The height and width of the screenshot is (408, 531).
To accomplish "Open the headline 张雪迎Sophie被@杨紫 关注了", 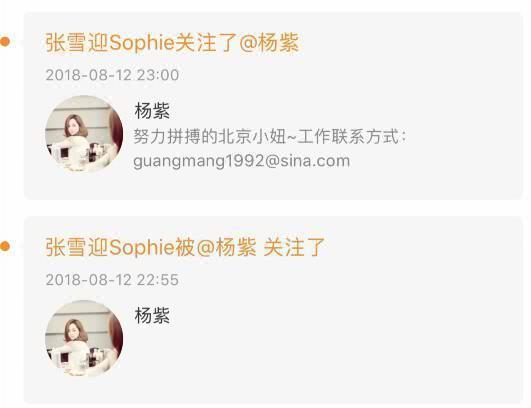I will 185,247.
